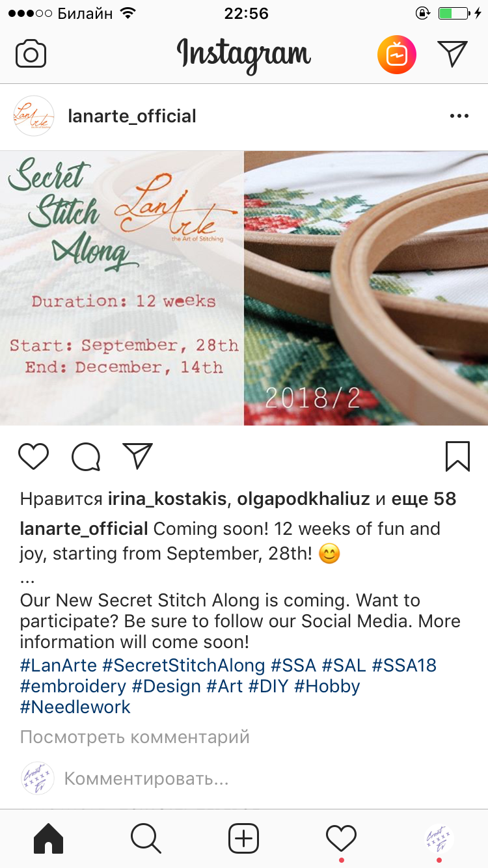Open Search tab magnifier
Image resolution: width=488 pixels, height=868 pixels.
[146, 839]
